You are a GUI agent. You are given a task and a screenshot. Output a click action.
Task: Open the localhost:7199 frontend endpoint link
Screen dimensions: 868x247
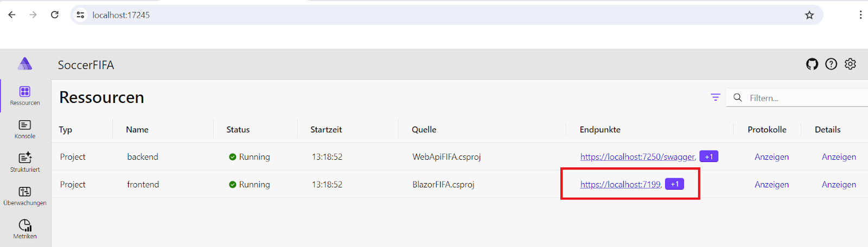pyautogui.click(x=620, y=185)
